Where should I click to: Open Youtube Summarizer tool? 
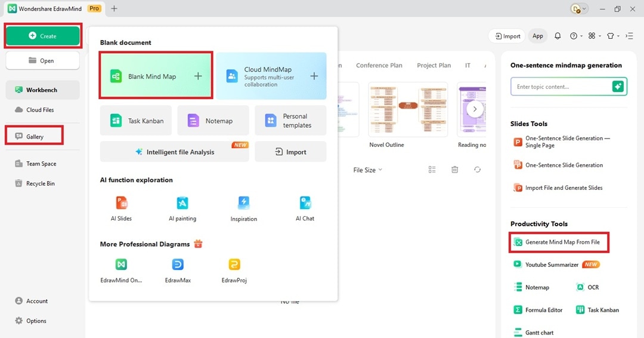(x=556, y=265)
